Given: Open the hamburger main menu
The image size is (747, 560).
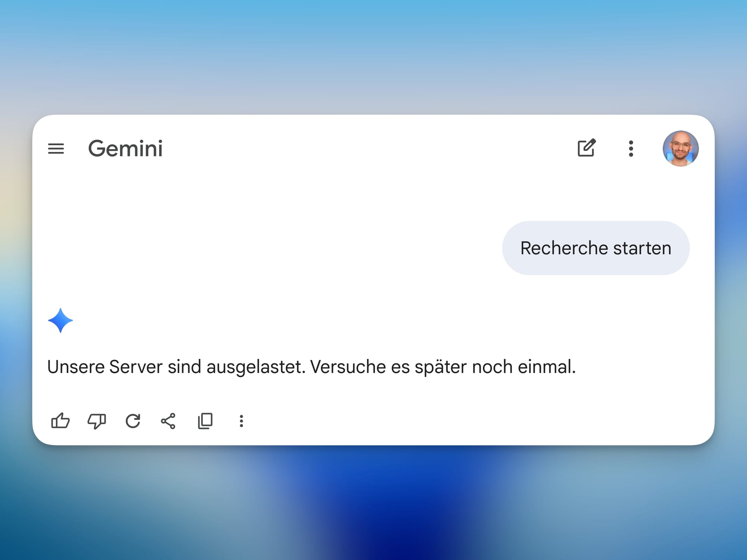Looking at the screenshot, I should coord(56,149).
